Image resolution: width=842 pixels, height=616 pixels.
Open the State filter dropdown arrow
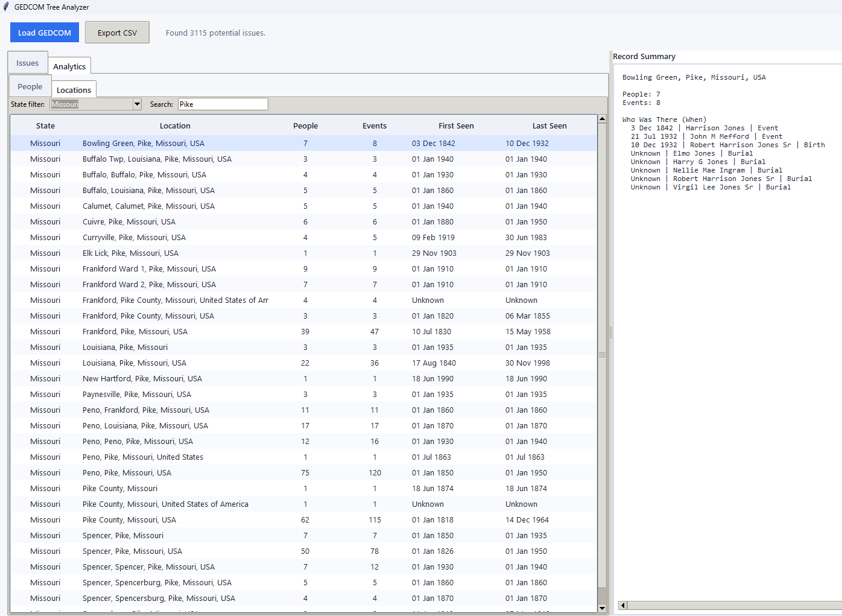click(137, 104)
